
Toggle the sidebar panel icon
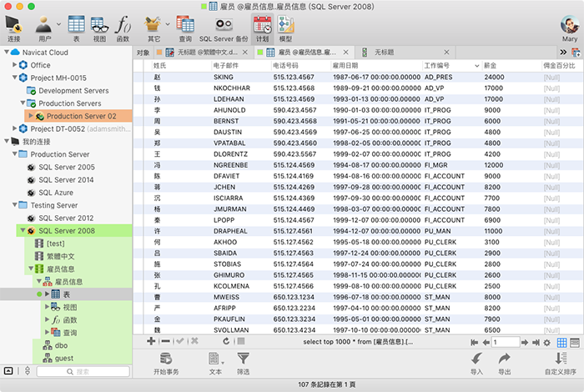(8, 371)
